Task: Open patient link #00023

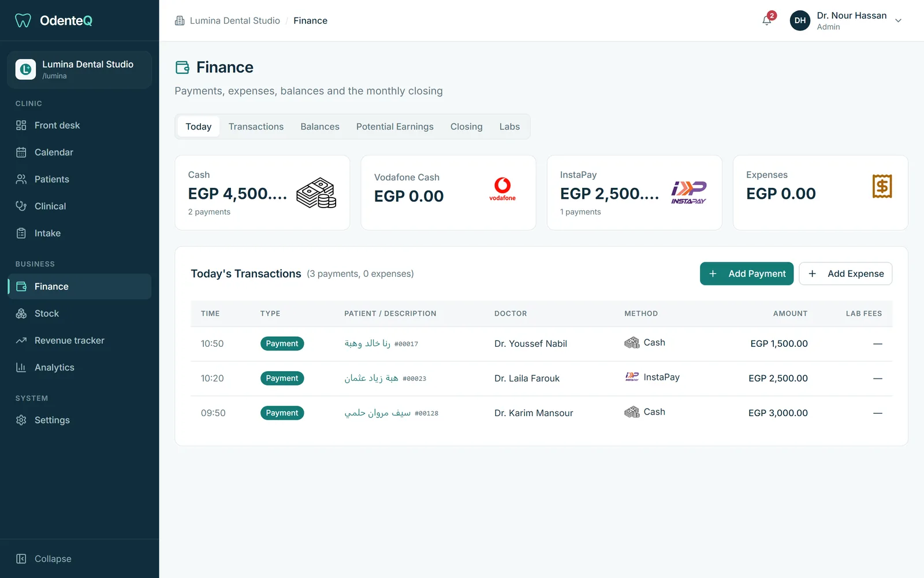Action: click(x=385, y=378)
